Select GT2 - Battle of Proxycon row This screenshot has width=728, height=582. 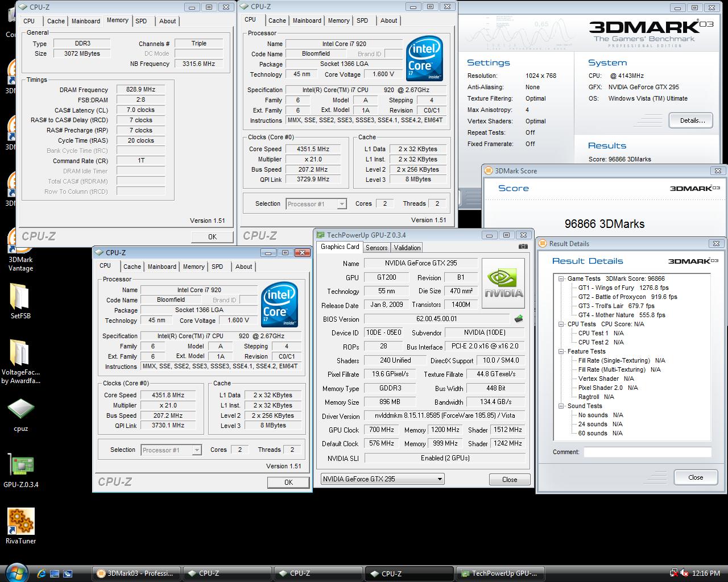(628, 297)
